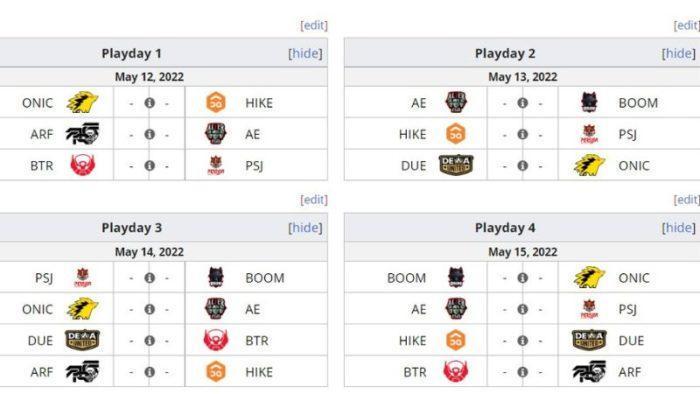The height and width of the screenshot is (394, 700).
Task: Click ARF logo in Playday 4 last match
Action: tap(589, 372)
